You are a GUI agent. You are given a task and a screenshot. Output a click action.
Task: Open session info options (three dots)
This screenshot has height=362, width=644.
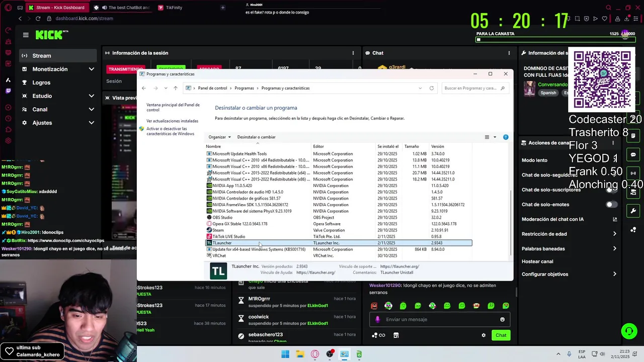353,53
